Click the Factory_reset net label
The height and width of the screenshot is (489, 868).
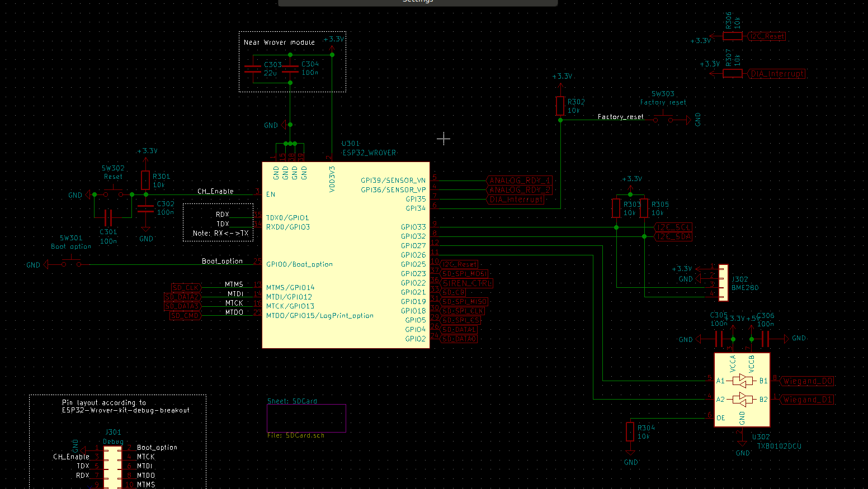pyautogui.click(x=621, y=117)
